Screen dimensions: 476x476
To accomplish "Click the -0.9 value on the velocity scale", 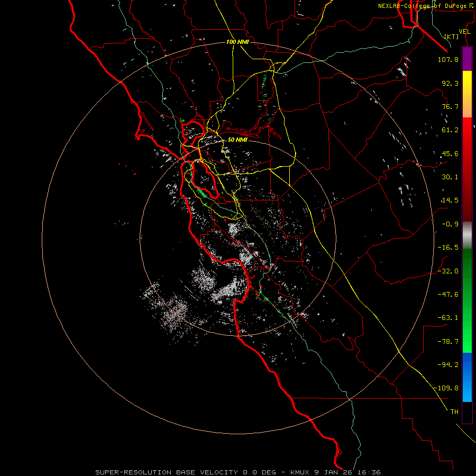I will click(x=450, y=224).
